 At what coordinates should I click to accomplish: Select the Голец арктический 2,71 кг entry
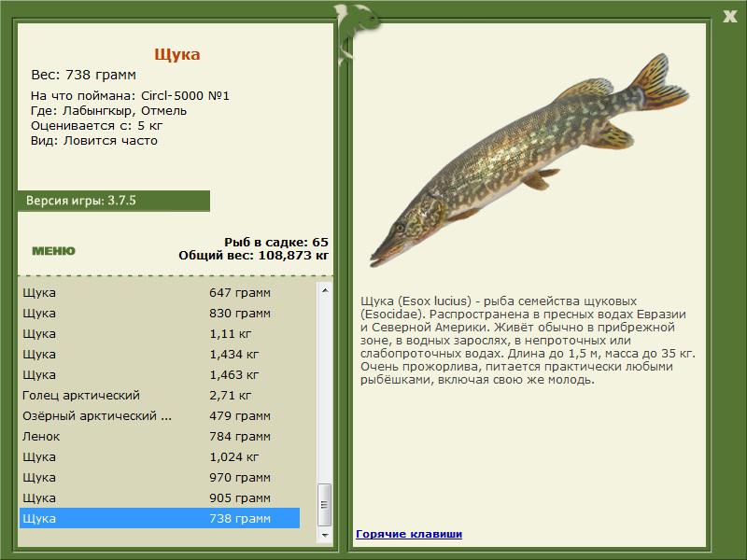click(x=160, y=395)
